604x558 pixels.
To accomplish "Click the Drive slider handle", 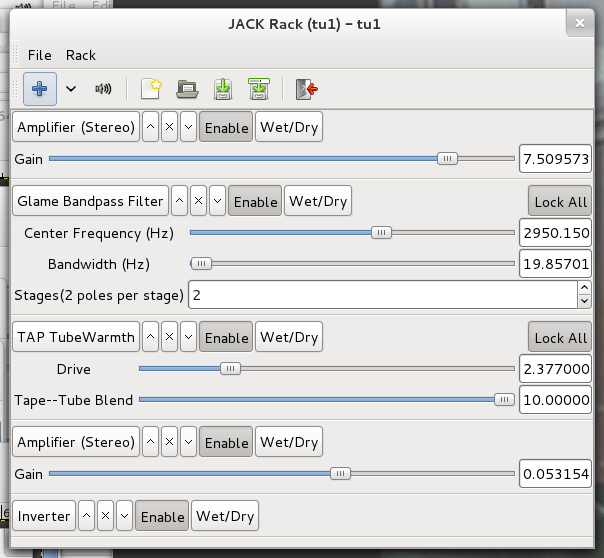I will pyautogui.click(x=230, y=369).
